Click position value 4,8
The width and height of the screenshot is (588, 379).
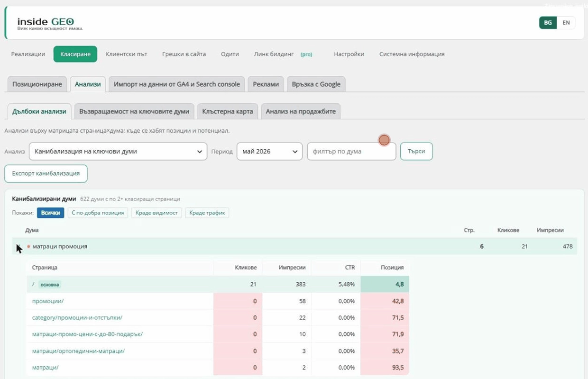[x=399, y=284]
